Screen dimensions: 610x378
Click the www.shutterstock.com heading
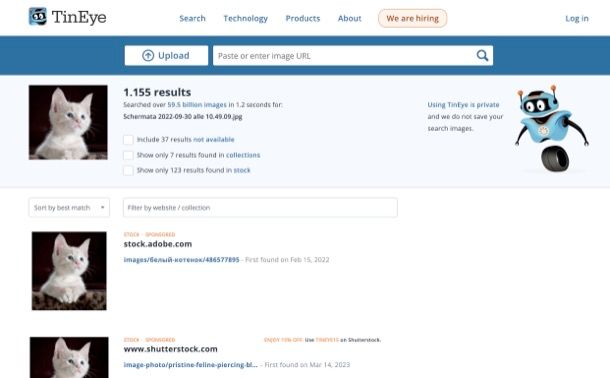[x=170, y=349]
